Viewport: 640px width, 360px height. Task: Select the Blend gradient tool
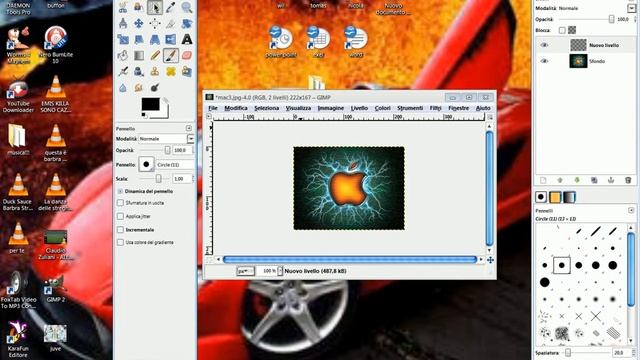coord(139,55)
